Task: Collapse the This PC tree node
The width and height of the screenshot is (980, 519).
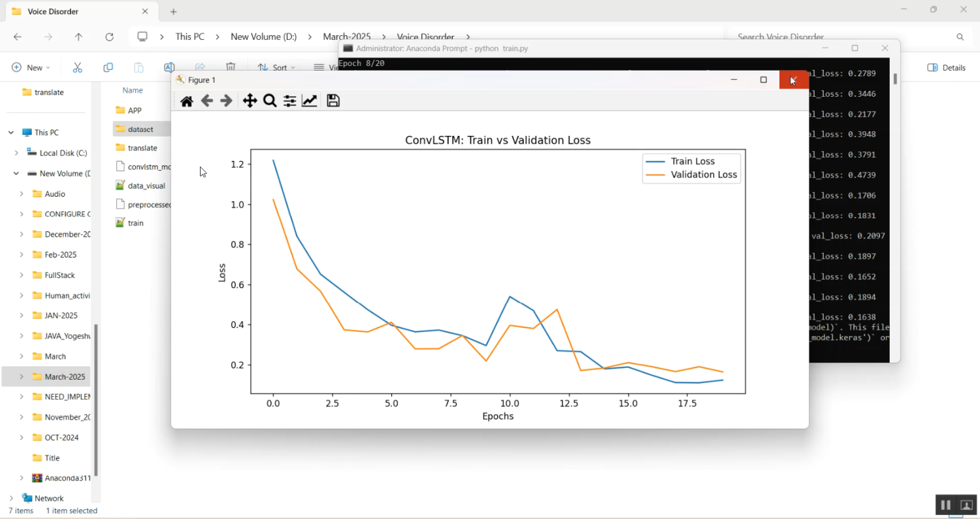Action: coord(11,133)
